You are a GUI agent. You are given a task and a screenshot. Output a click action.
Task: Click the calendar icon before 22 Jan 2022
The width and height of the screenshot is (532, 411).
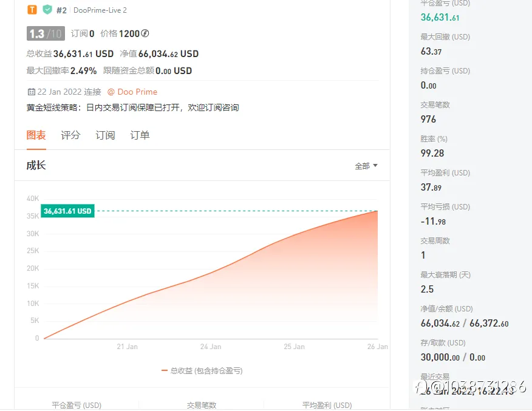pyautogui.click(x=31, y=92)
